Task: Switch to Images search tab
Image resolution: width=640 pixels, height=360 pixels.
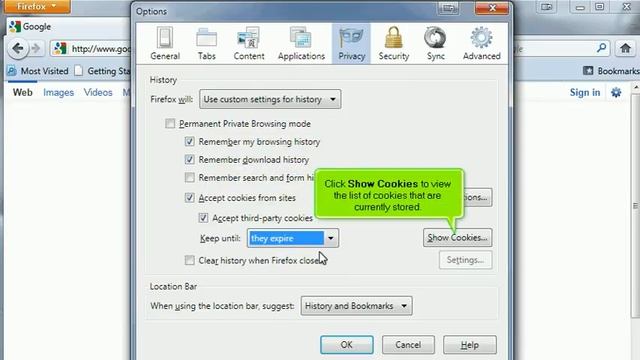Action: pos(58,92)
